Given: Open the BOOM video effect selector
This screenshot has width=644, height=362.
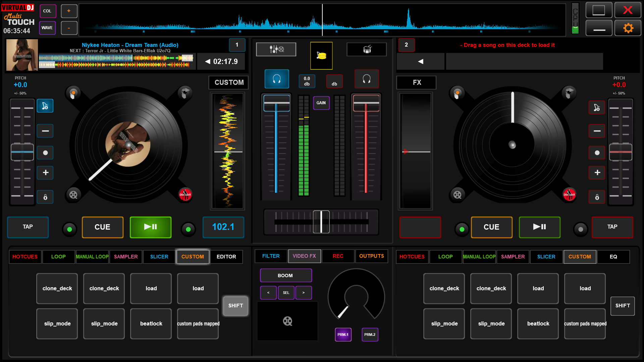Looking at the screenshot, I should pyautogui.click(x=286, y=276).
